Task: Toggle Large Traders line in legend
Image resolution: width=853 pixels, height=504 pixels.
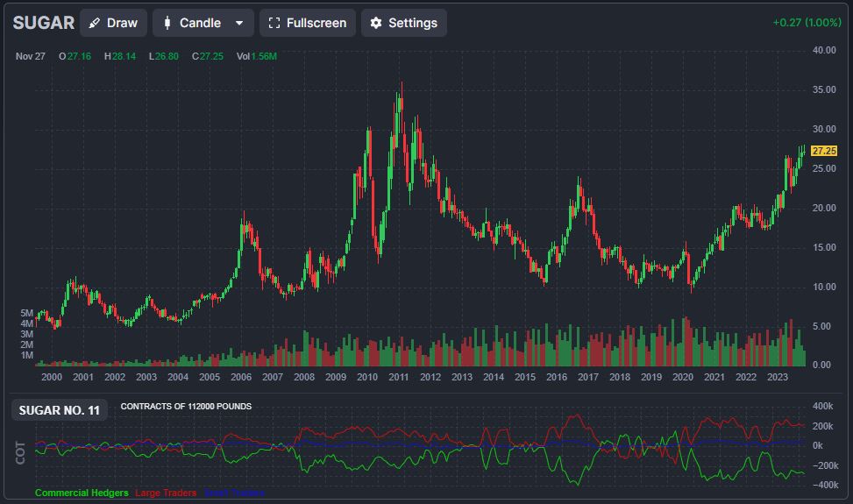Action: click(166, 493)
